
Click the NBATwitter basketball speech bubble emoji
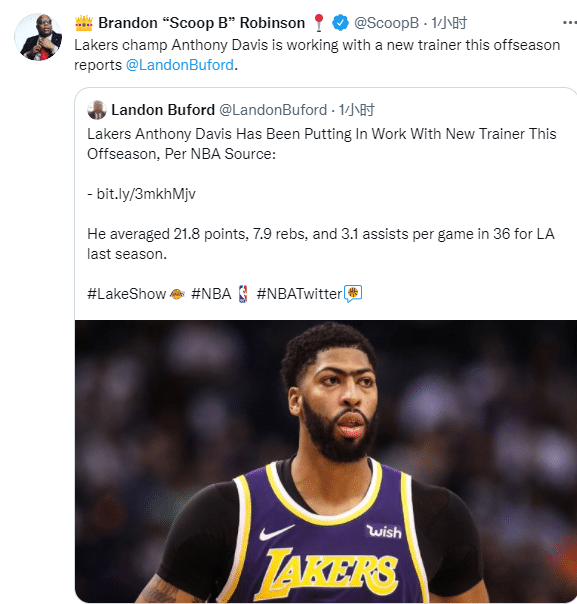[x=352, y=294]
